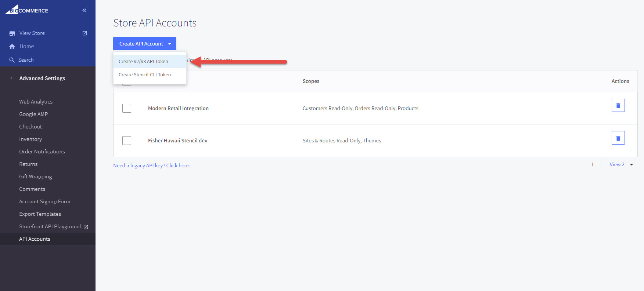Image resolution: width=644 pixels, height=291 pixels.
Task: Expand the View 2 pagination dropdown
Action: coord(621,164)
